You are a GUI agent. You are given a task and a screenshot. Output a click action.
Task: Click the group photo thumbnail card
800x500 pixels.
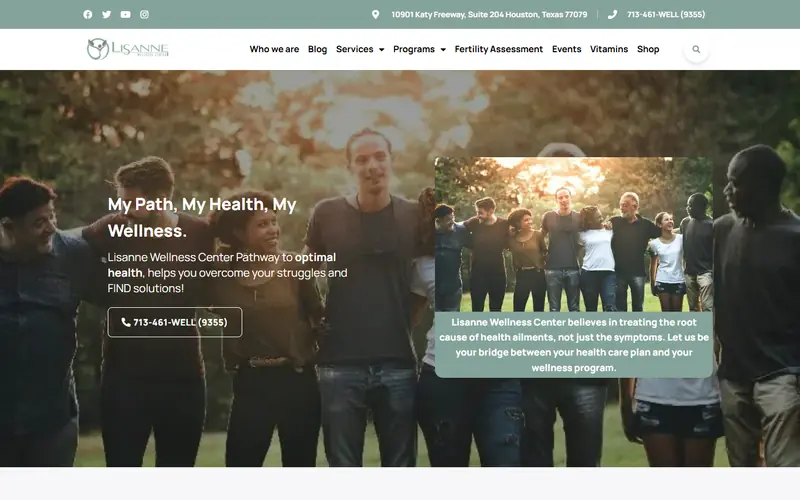point(573,235)
